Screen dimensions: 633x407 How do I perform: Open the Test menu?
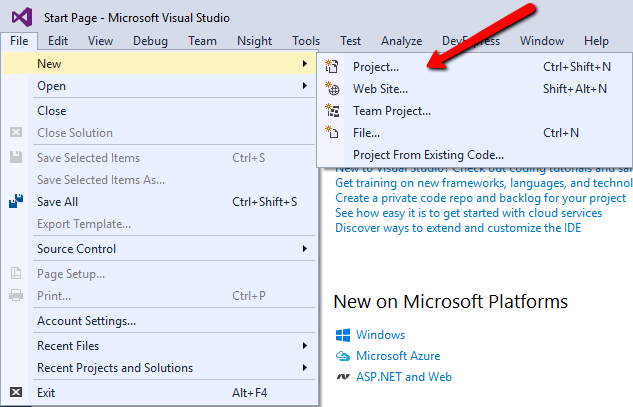350,41
